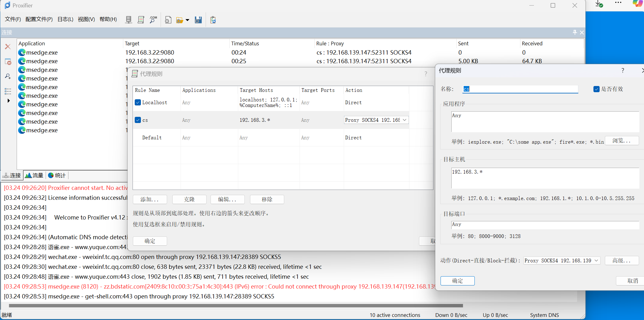Image resolution: width=644 pixels, height=320 pixels.
Task: Pin the 连接 panel with pushpin icon
Action: pos(575,32)
